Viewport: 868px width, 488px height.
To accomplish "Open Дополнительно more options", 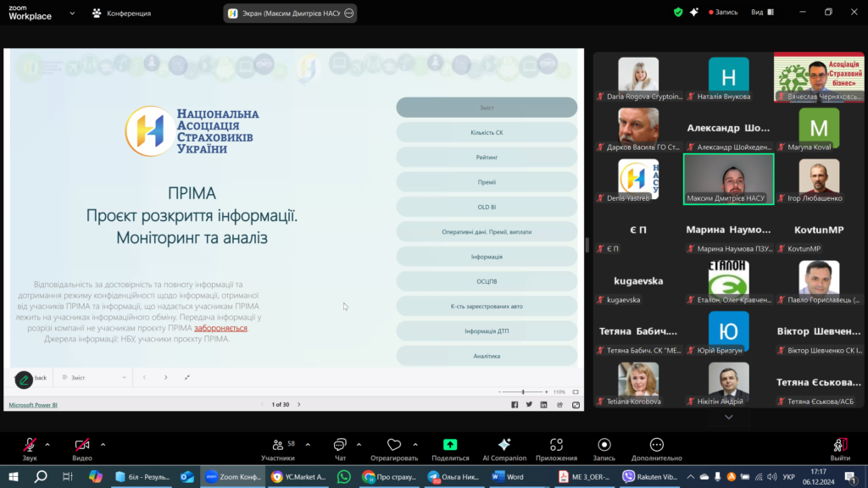I will (x=657, y=449).
